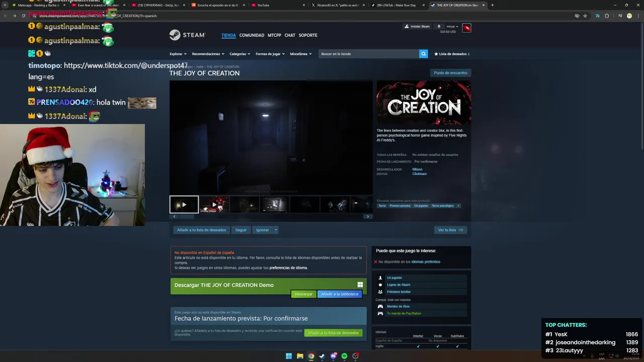The width and height of the screenshot is (644, 362).
Task: Open preferencias de idioma link
Action: 288,267
